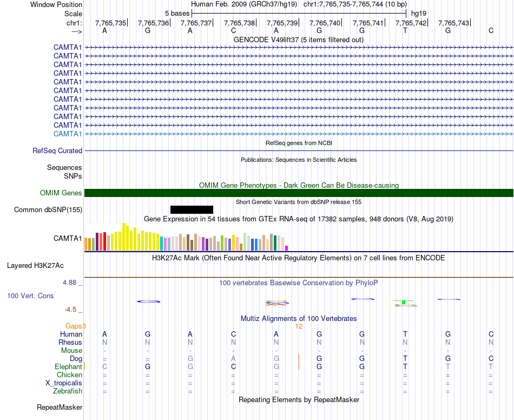Click the Chicken alignment row label
The height and width of the screenshot is (420, 514).
pyautogui.click(x=69, y=375)
